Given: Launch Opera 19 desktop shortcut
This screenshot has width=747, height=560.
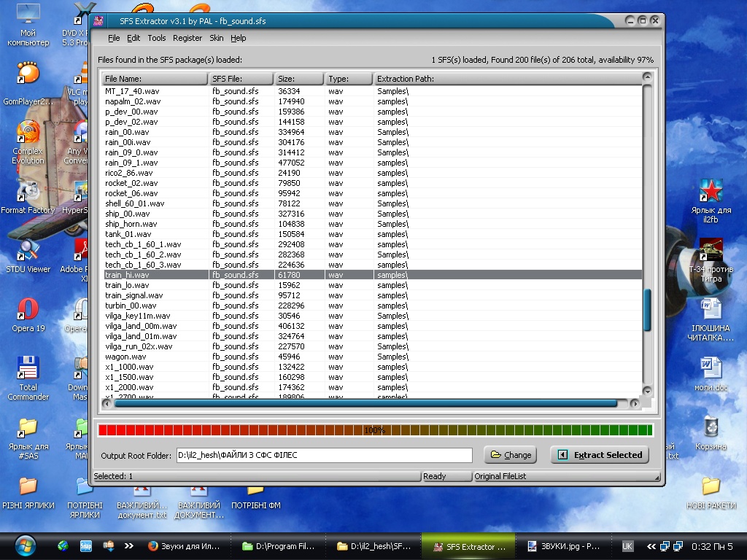Looking at the screenshot, I should click(x=28, y=309).
